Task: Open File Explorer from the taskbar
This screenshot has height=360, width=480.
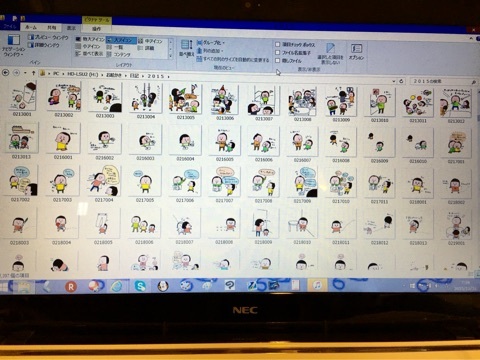Action: click(24, 286)
